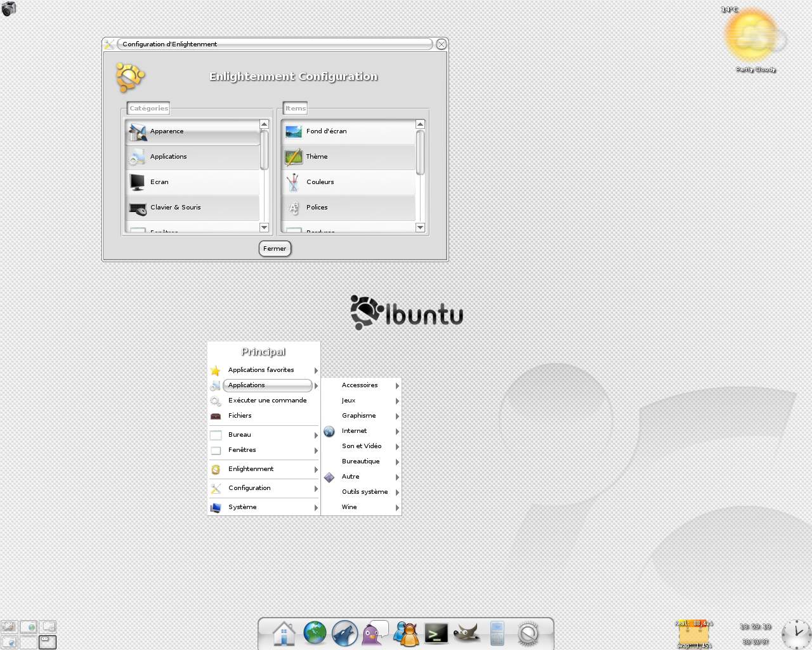
Task: Choose Exécuter une commande from the menu
Action: coord(264,401)
